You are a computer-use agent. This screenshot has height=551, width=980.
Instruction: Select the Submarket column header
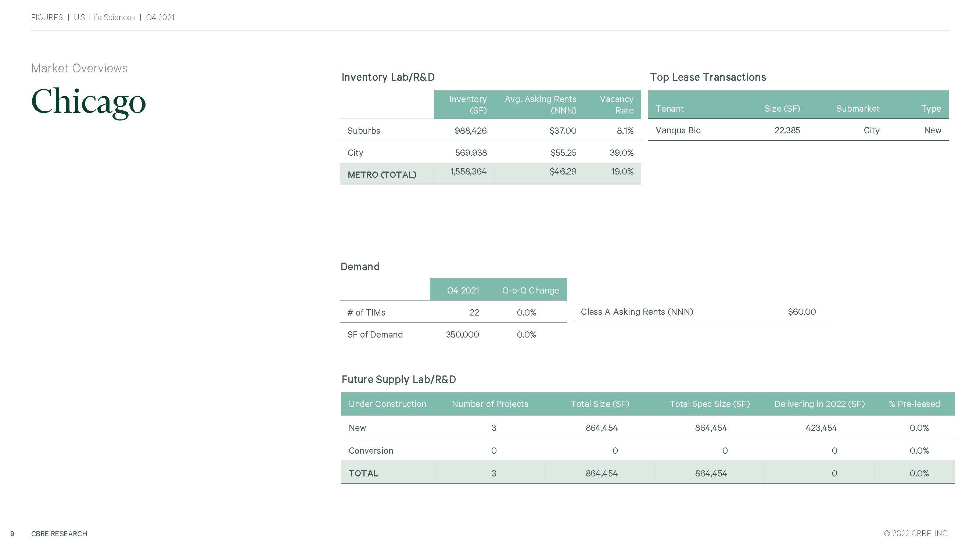[x=858, y=108]
